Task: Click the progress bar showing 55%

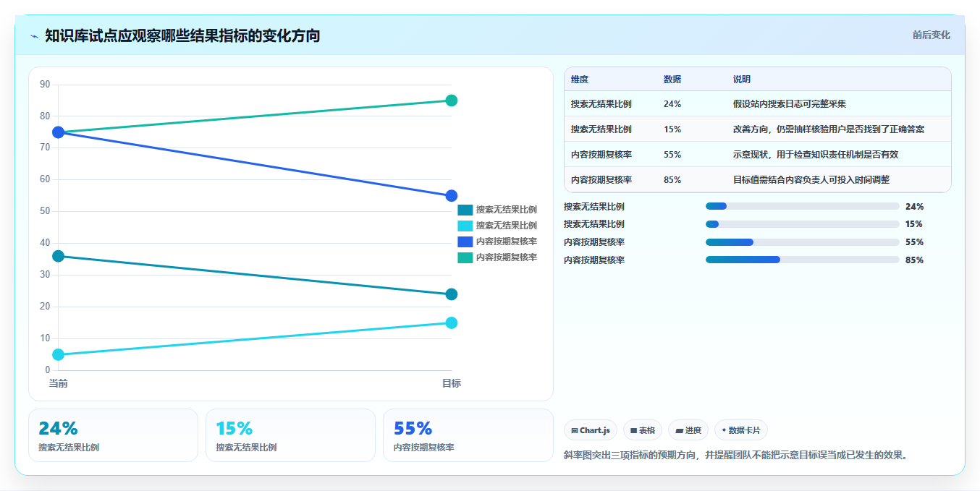Action: click(x=802, y=242)
